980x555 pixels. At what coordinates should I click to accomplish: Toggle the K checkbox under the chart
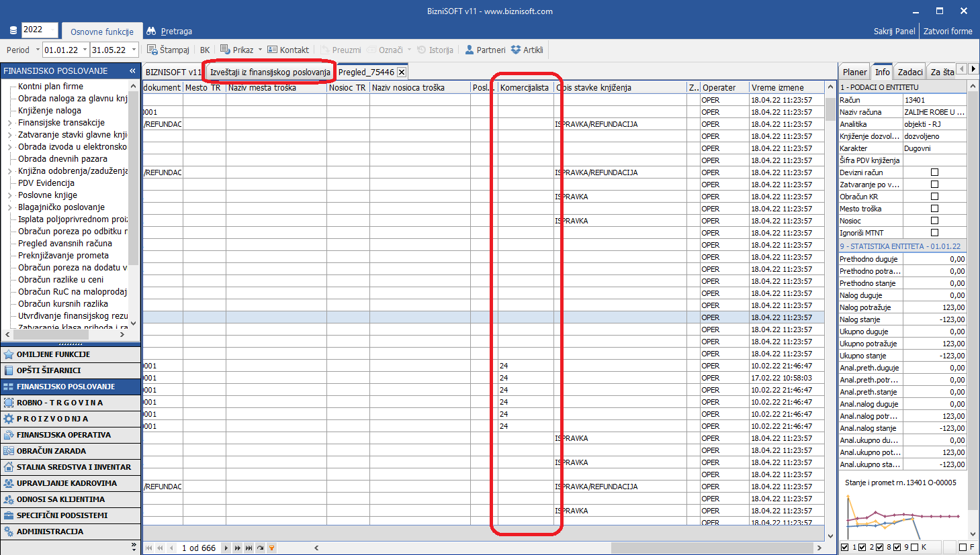point(916,548)
